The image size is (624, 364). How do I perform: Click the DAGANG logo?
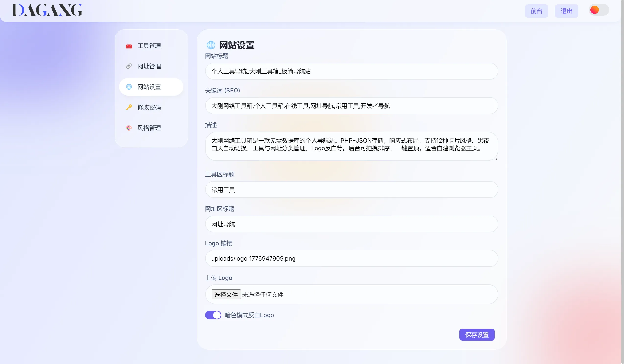47,10
